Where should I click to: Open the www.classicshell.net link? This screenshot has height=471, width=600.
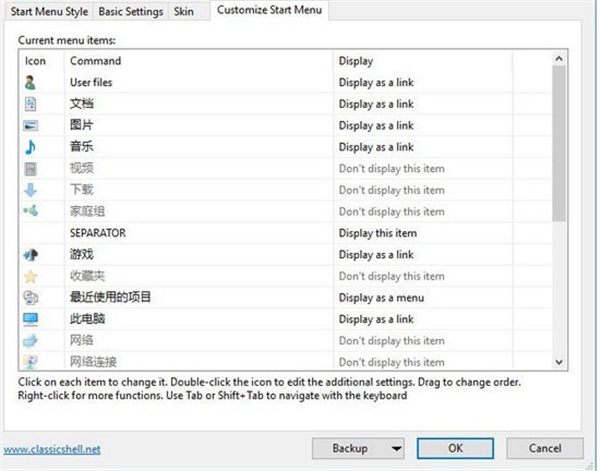tap(54, 450)
